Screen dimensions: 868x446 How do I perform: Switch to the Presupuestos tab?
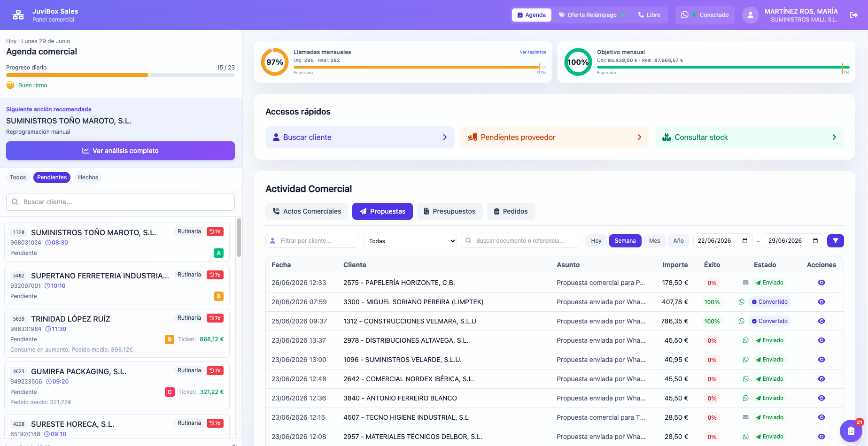(449, 211)
